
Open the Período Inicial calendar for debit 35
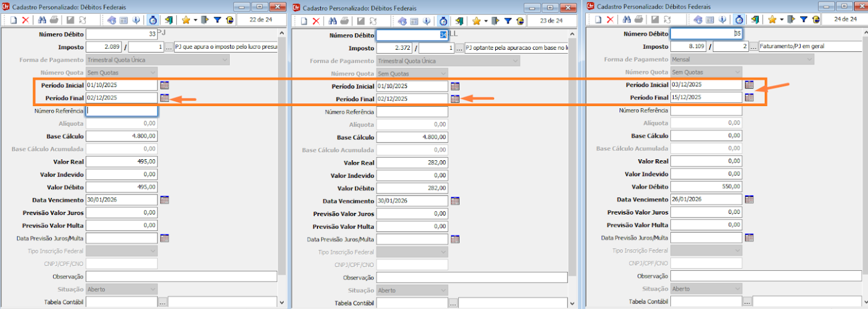click(x=749, y=85)
